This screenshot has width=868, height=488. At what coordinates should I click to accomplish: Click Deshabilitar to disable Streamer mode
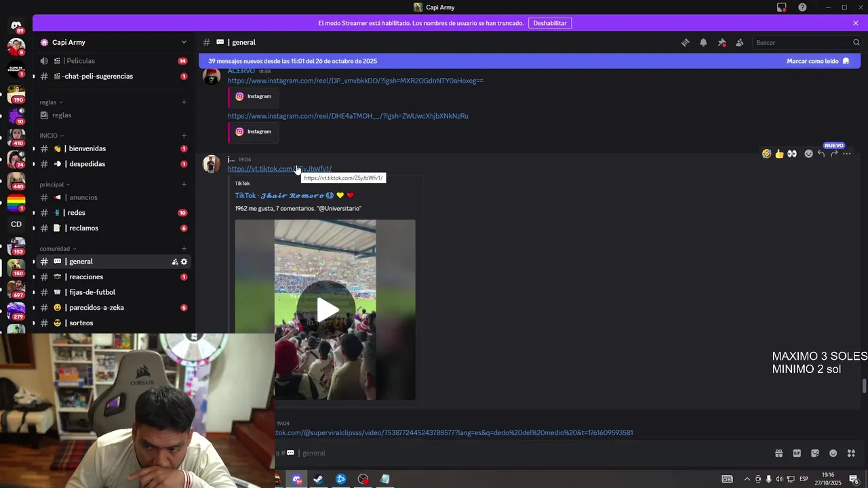pyautogui.click(x=550, y=23)
